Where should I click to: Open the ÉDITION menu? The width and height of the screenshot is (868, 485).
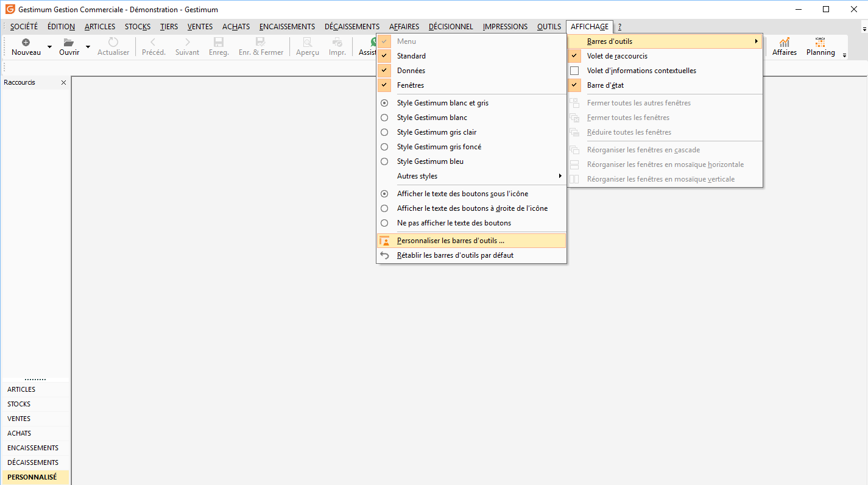pos(61,27)
